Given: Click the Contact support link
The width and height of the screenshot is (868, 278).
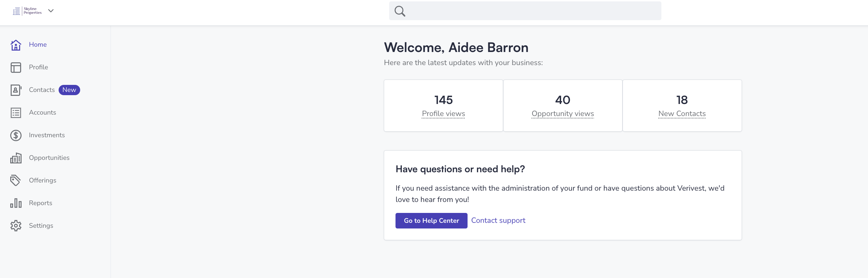Looking at the screenshot, I should point(498,220).
